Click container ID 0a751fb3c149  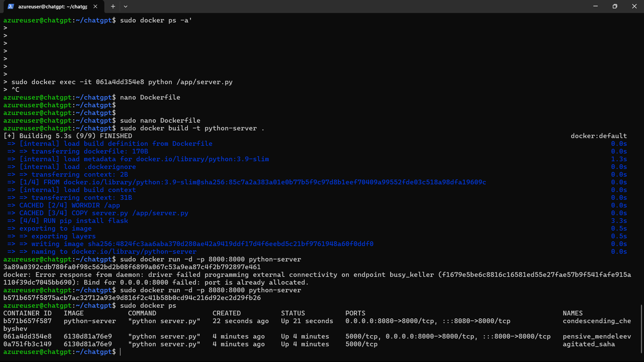[x=27, y=344]
